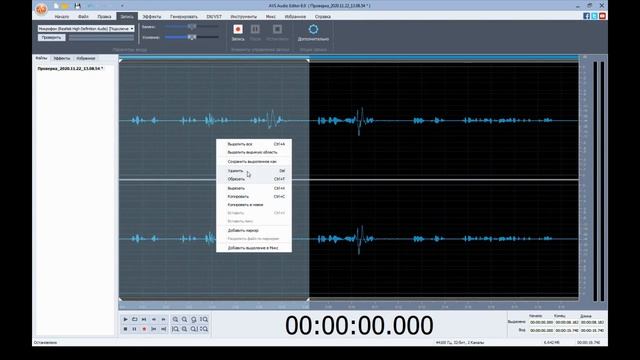Open the Эффекты ribbon tab
This screenshot has height=360, width=640.
[x=152, y=17]
